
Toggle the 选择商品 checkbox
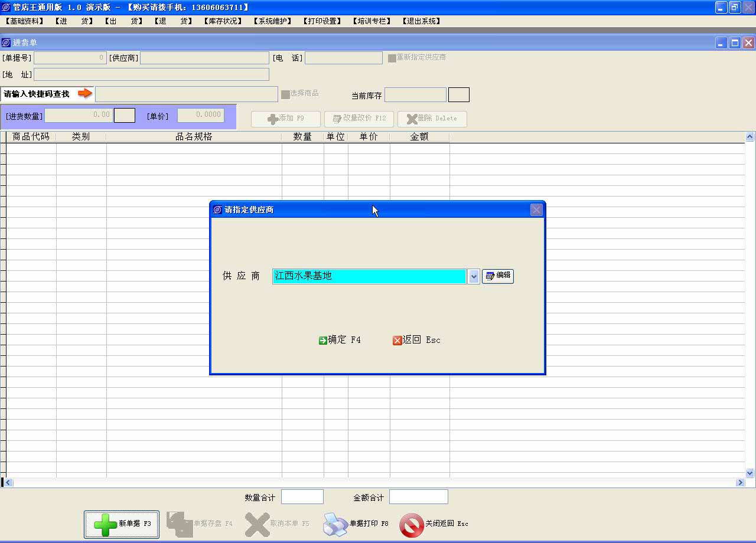point(285,94)
